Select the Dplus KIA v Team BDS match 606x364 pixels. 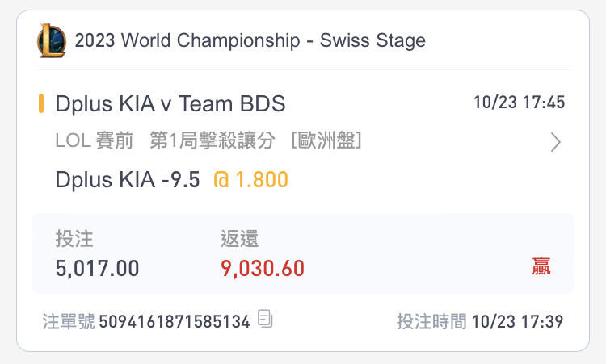coord(170,104)
